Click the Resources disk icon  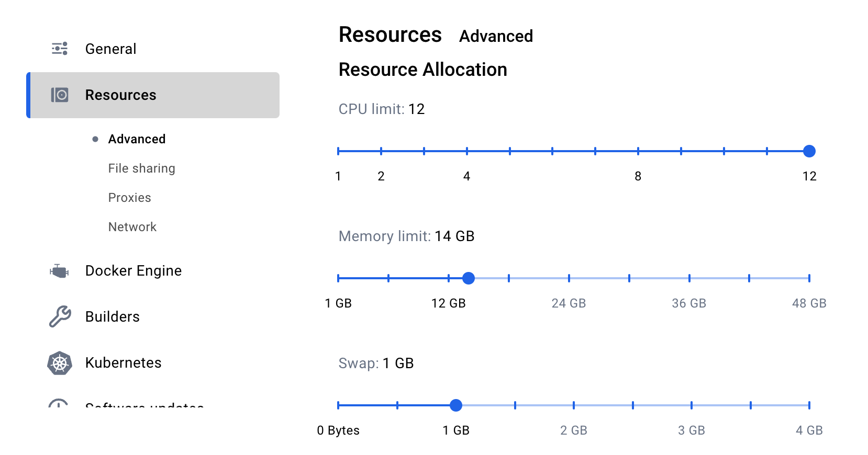(60, 95)
